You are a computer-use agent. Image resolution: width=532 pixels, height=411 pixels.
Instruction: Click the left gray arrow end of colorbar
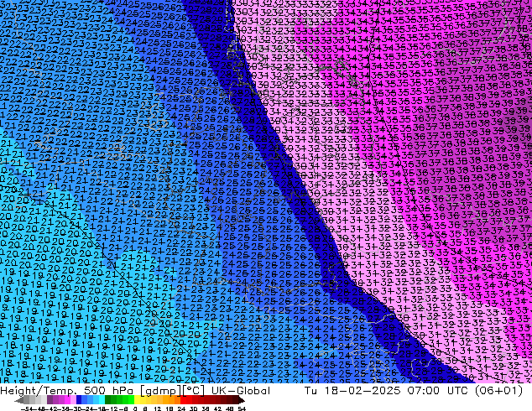coord(19,400)
